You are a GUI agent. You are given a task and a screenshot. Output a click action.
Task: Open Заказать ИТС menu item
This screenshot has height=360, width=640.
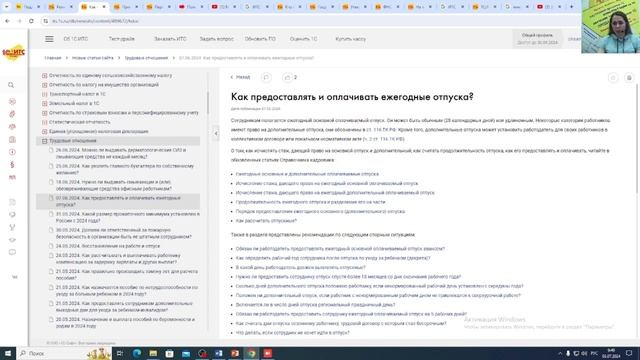170,39
